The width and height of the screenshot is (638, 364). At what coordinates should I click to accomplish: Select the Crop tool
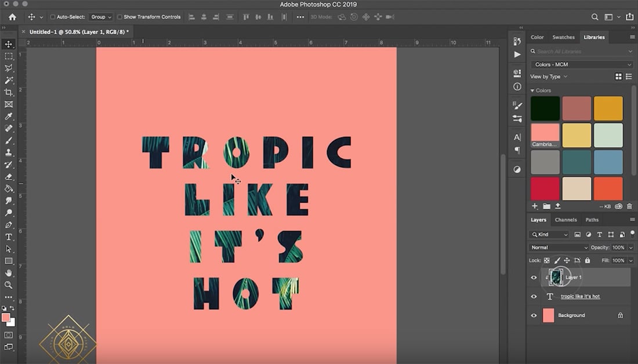[x=9, y=92]
